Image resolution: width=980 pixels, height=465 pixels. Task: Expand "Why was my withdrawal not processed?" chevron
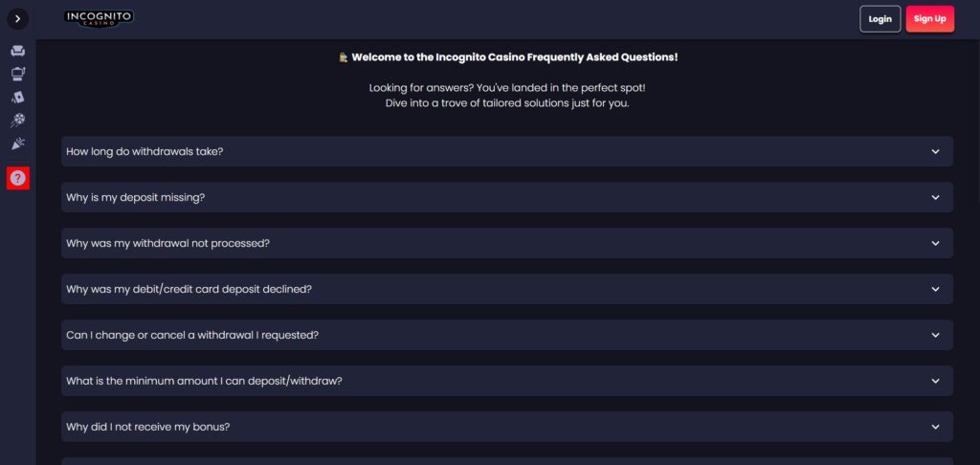point(935,243)
